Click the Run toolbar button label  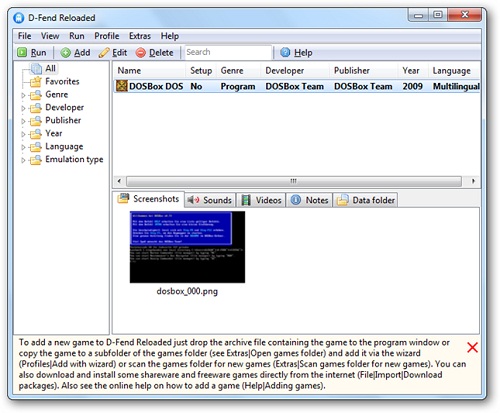pos(38,53)
